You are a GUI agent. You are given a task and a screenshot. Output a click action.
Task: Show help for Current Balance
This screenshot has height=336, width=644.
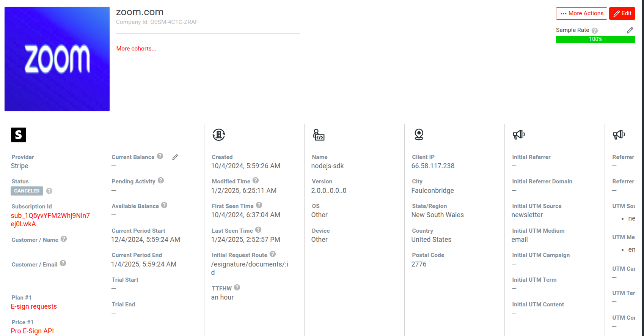[x=160, y=156]
